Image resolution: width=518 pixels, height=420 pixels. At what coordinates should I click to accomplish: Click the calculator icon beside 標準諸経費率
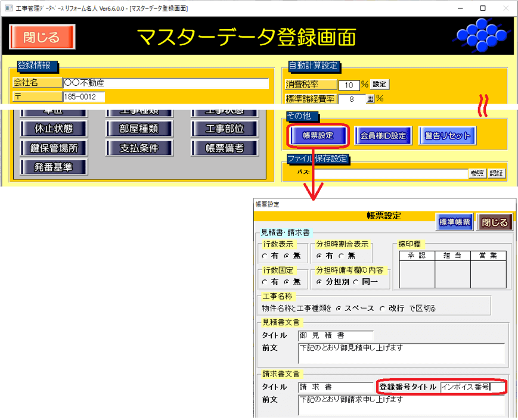pyautogui.click(x=370, y=99)
